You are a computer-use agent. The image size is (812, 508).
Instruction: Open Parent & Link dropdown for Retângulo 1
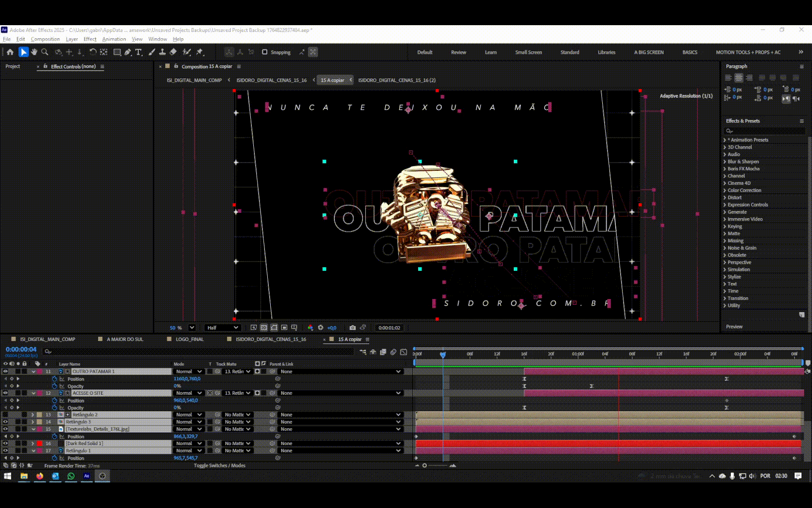point(341,450)
